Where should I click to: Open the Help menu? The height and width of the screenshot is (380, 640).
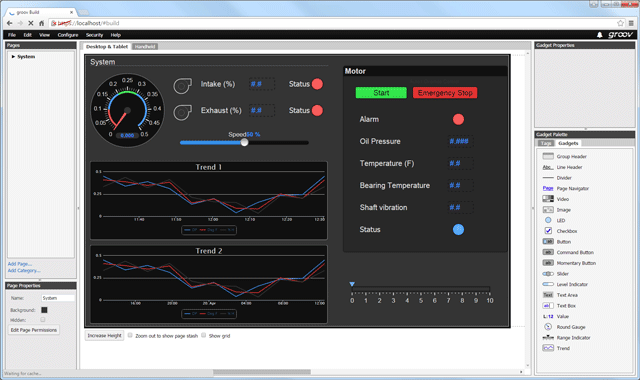click(x=116, y=35)
